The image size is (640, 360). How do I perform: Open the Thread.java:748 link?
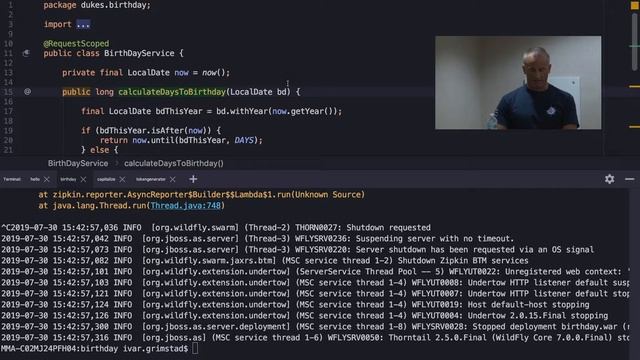point(186,206)
